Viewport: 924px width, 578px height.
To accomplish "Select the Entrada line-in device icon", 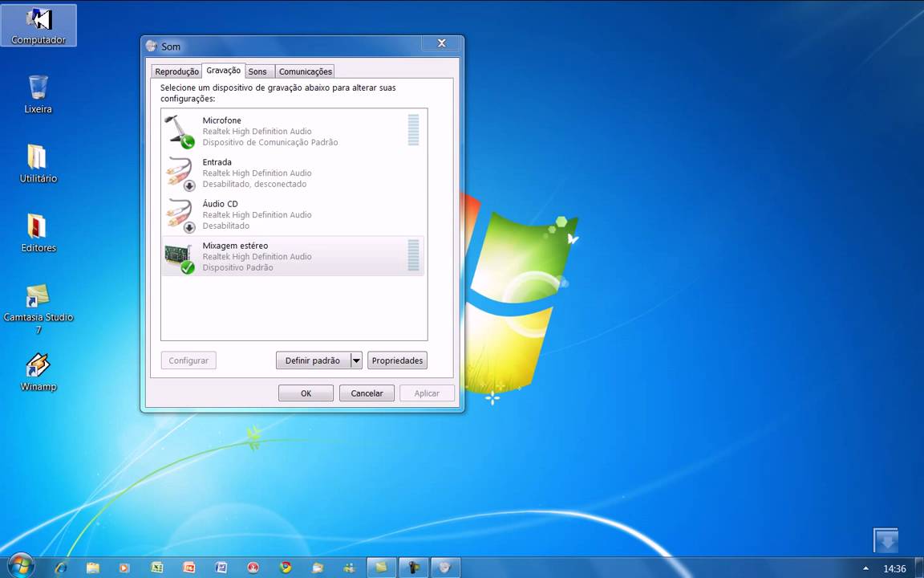I will 180,173.
